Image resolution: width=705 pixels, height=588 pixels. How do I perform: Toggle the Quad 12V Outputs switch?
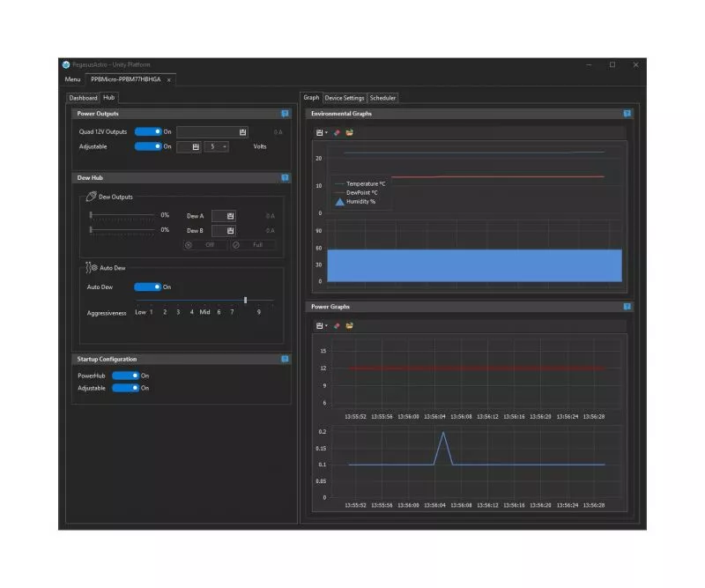pos(148,132)
